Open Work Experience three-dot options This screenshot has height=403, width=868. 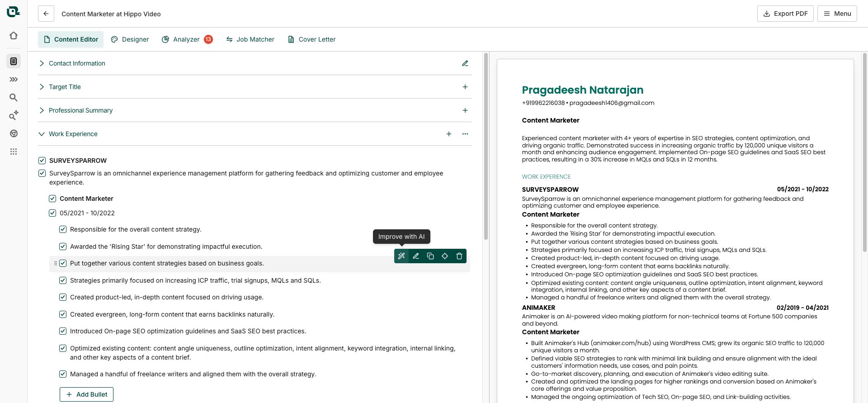coord(465,134)
